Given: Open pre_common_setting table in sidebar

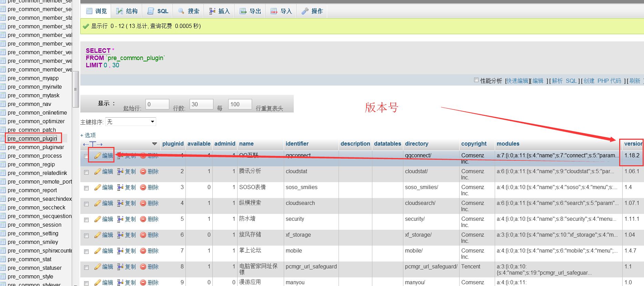Looking at the screenshot, I should pyautogui.click(x=33, y=234).
